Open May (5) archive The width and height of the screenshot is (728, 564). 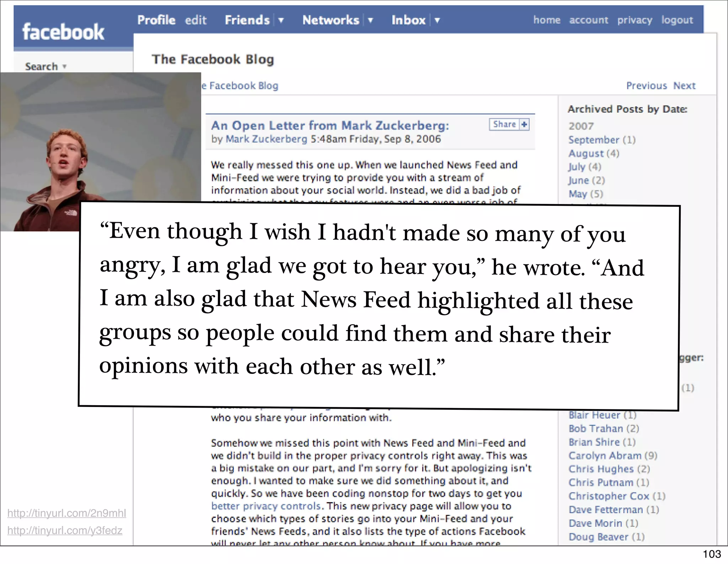(586, 194)
